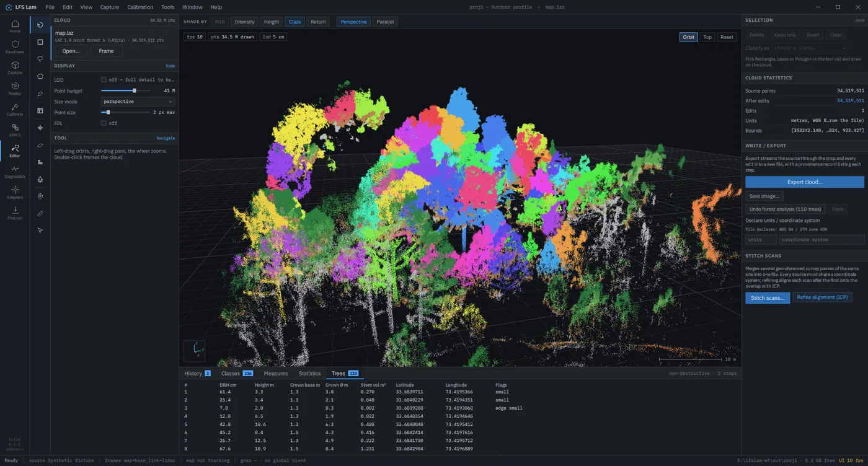Shade the cloud by Height

[x=272, y=22]
